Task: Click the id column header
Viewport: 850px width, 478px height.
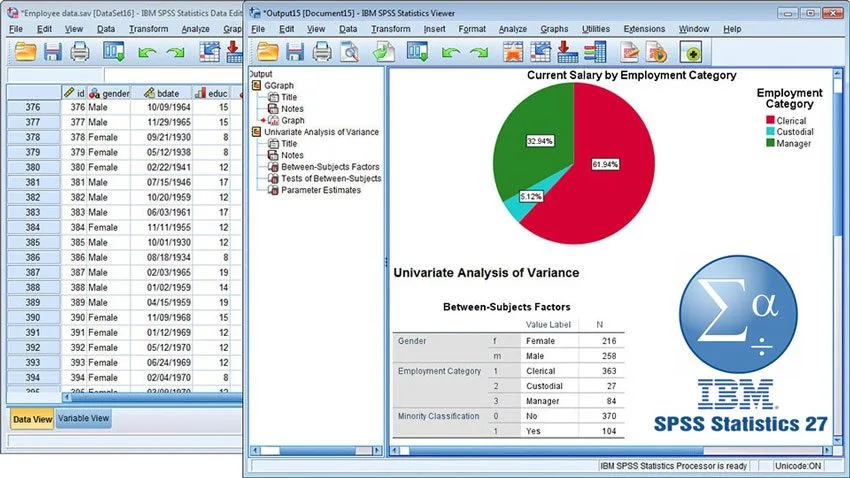Action: coord(74,93)
